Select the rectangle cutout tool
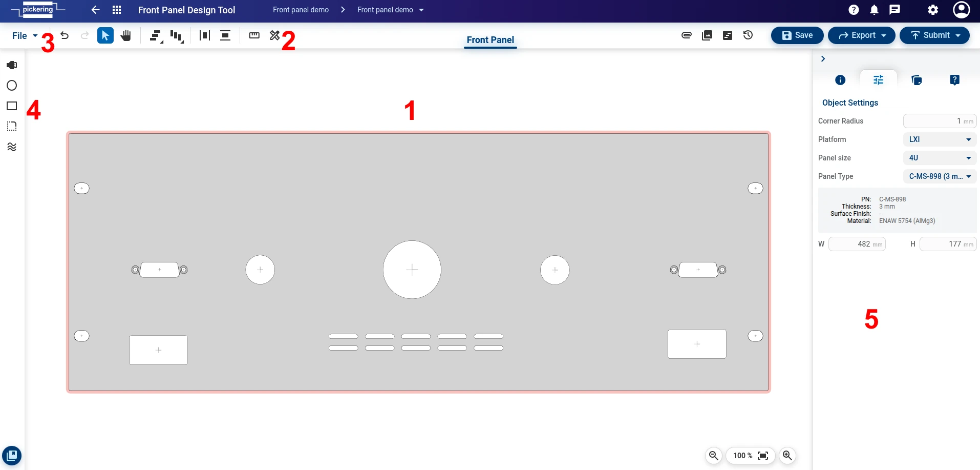The height and width of the screenshot is (470, 980). click(12, 106)
